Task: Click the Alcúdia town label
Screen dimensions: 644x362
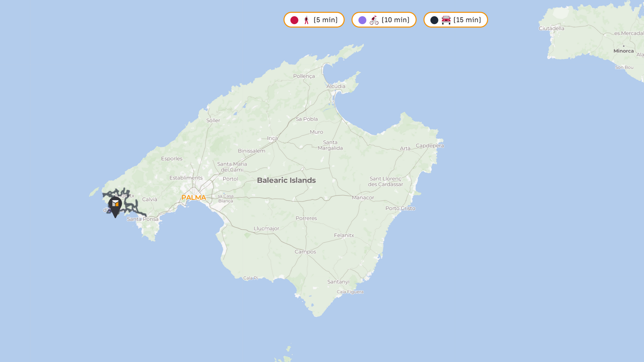Action: [x=336, y=86]
